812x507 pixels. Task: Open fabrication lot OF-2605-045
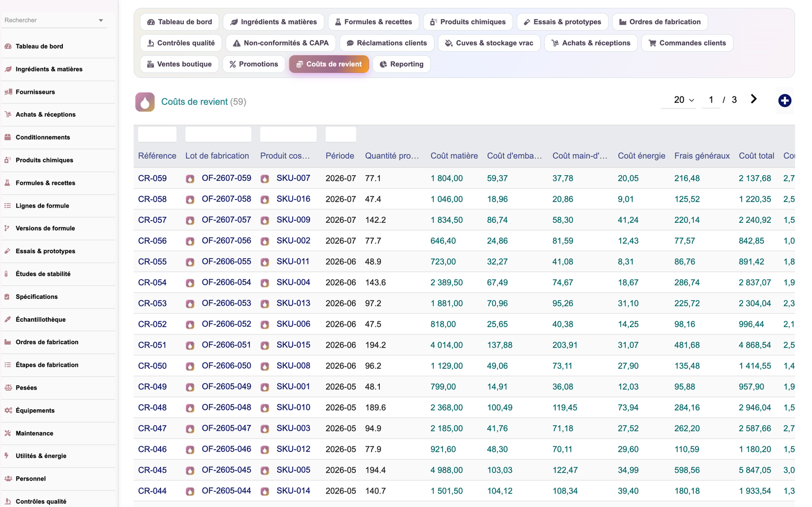[226, 470]
